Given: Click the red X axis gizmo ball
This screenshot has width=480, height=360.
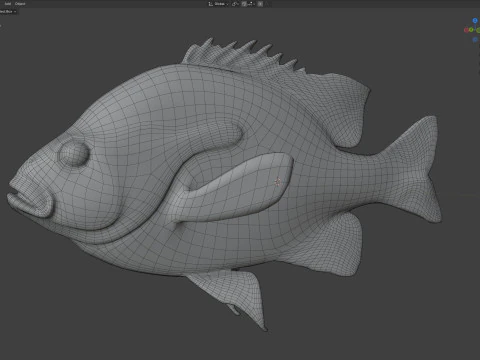Looking at the screenshot, I should (x=466, y=30).
